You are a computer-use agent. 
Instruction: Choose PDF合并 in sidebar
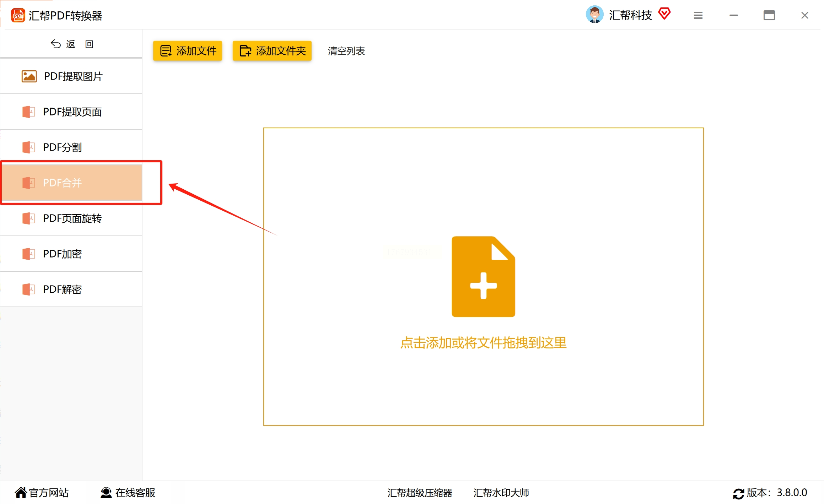point(63,183)
